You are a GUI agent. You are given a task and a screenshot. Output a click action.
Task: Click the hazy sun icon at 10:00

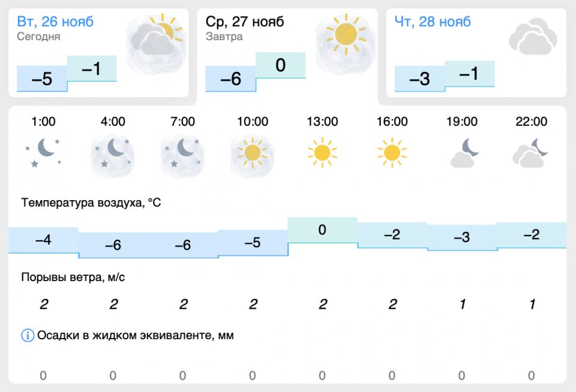click(252, 153)
